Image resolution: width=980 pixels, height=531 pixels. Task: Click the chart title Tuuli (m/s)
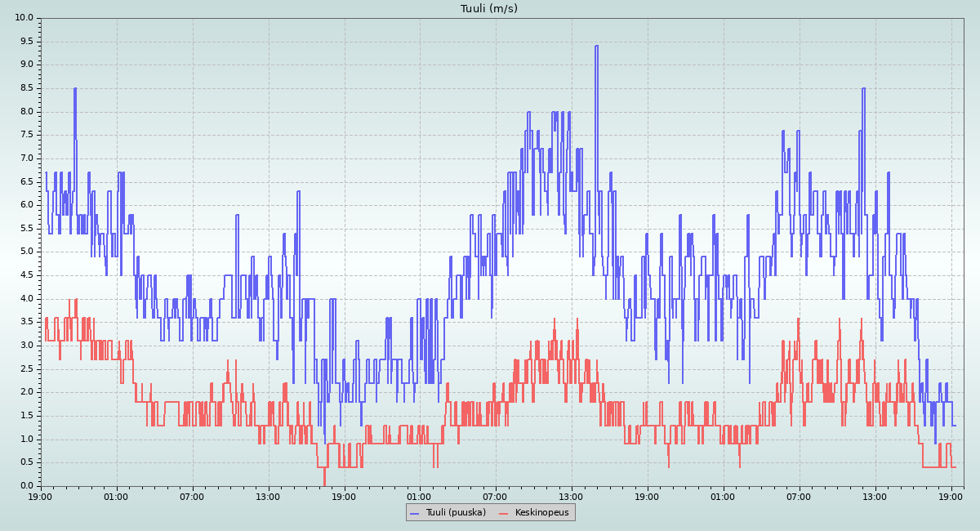(489, 9)
